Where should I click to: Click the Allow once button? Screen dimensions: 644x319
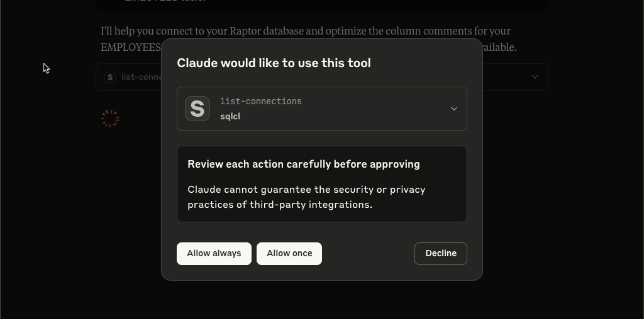(x=289, y=254)
